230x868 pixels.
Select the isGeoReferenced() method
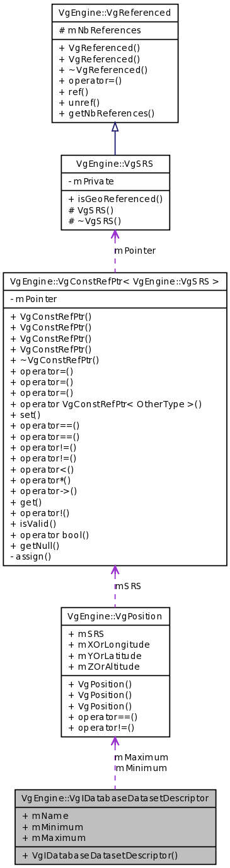click(x=115, y=199)
